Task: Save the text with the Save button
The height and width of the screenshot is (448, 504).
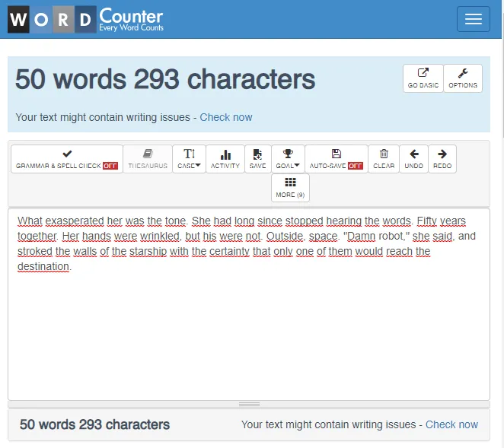Action: (x=258, y=159)
